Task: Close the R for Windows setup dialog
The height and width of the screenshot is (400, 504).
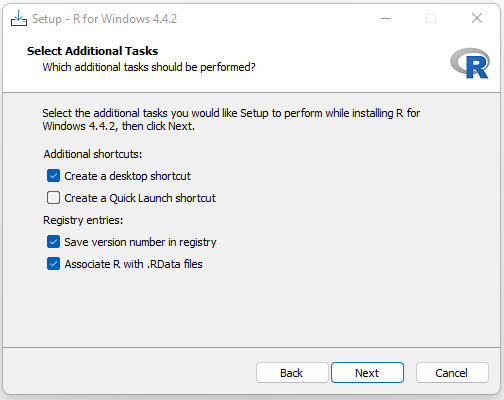Action: [x=477, y=18]
